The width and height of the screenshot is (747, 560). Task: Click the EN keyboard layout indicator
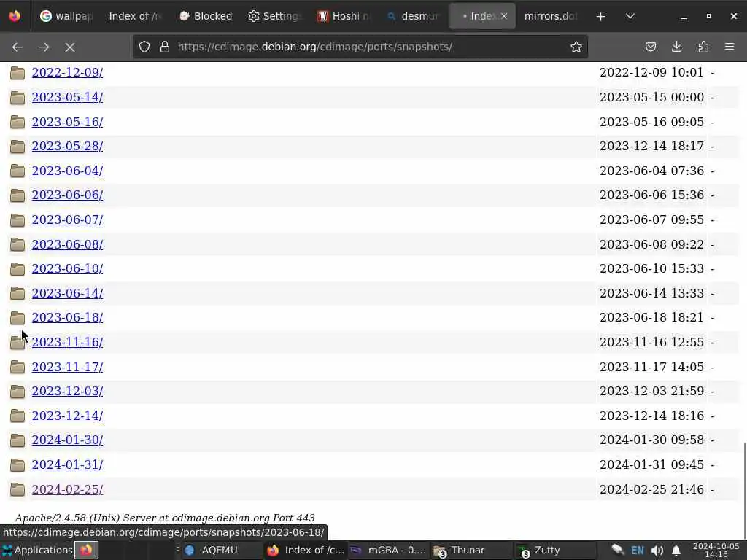pos(638,551)
